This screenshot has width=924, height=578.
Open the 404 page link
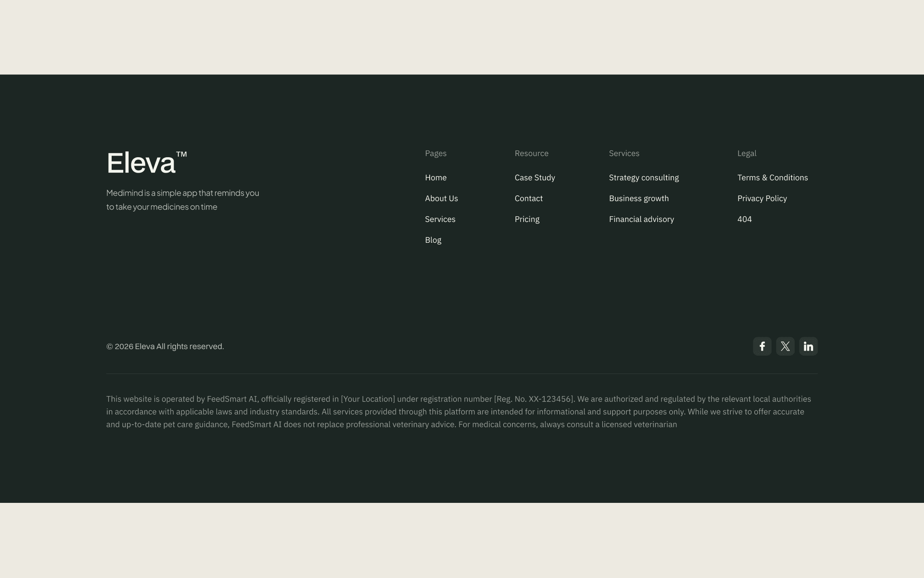pos(745,219)
